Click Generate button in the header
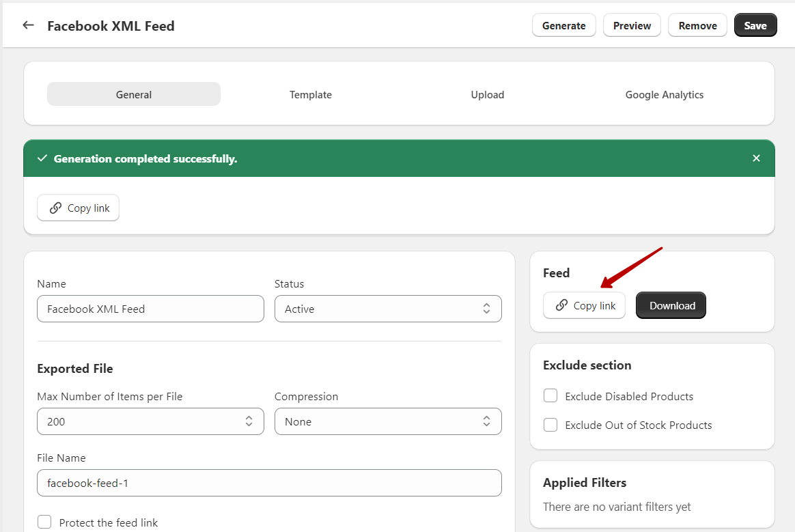Image resolution: width=795 pixels, height=532 pixels. [x=563, y=25]
